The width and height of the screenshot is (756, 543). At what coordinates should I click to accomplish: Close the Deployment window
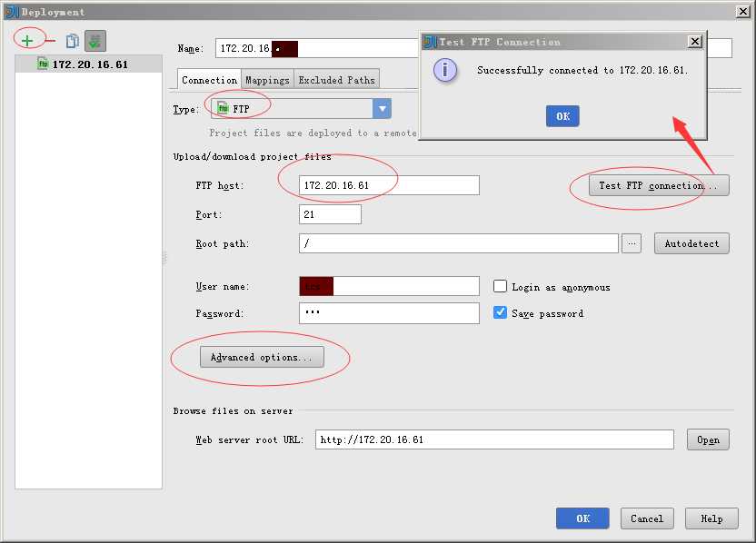click(743, 12)
